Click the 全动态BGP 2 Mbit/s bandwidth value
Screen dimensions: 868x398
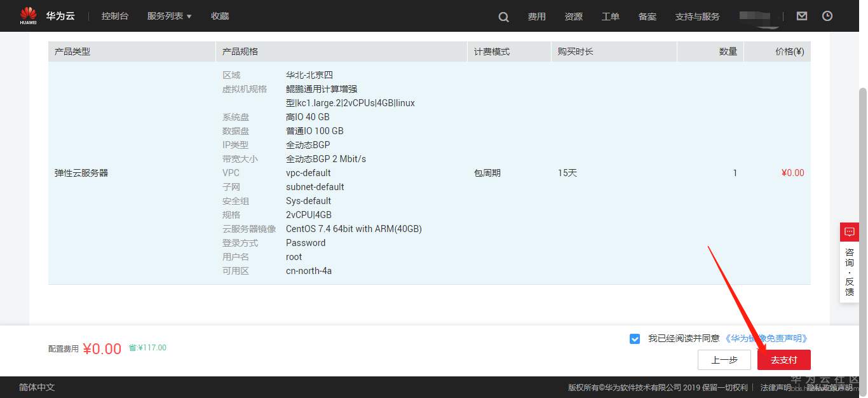click(326, 159)
